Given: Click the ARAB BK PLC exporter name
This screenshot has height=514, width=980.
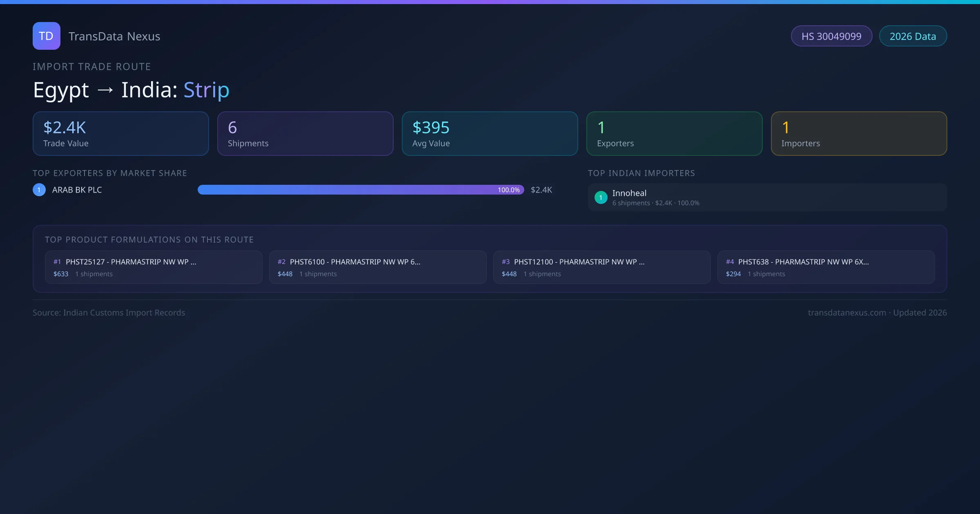Looking at the screenshot, I should click(77, 190).
